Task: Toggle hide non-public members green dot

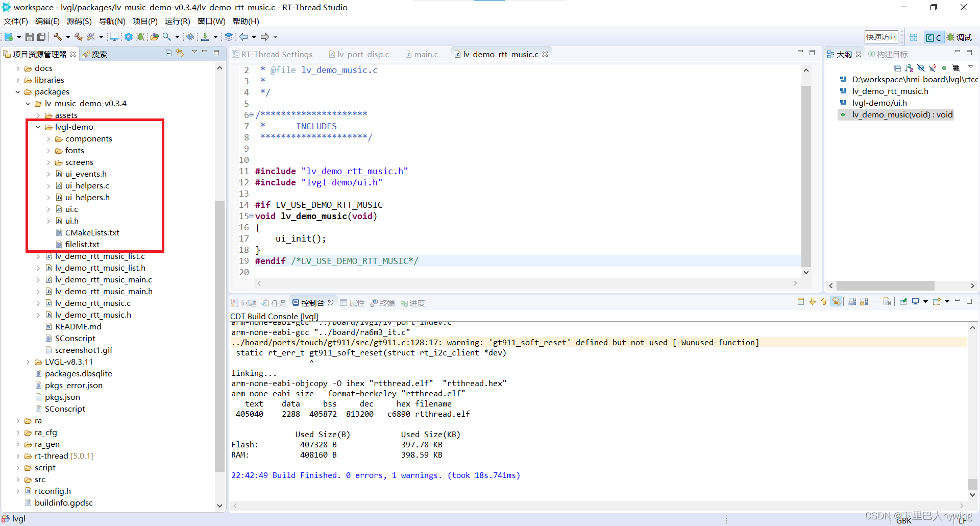Action: coord(944,68)
